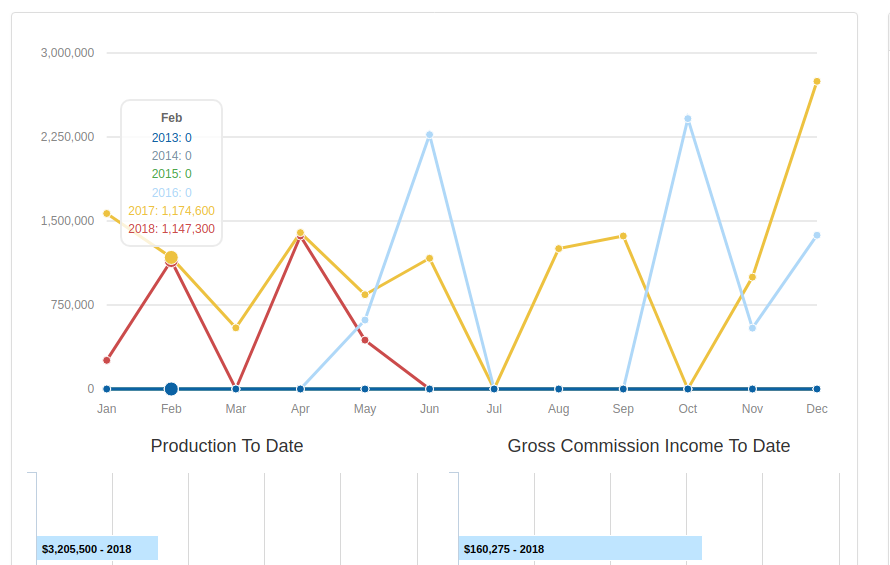Select the yellow data point at August

(x=559, y=248)
